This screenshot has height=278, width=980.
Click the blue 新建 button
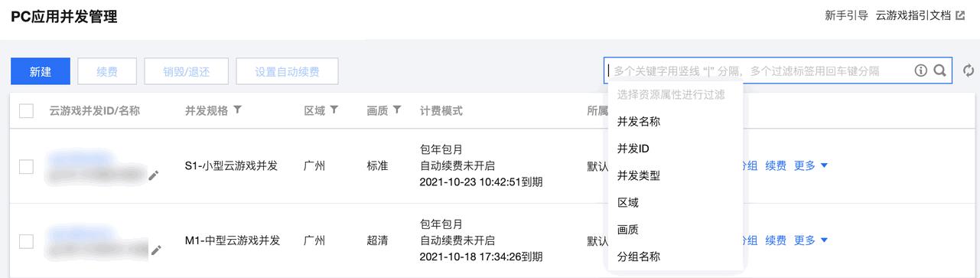[41, 71]
